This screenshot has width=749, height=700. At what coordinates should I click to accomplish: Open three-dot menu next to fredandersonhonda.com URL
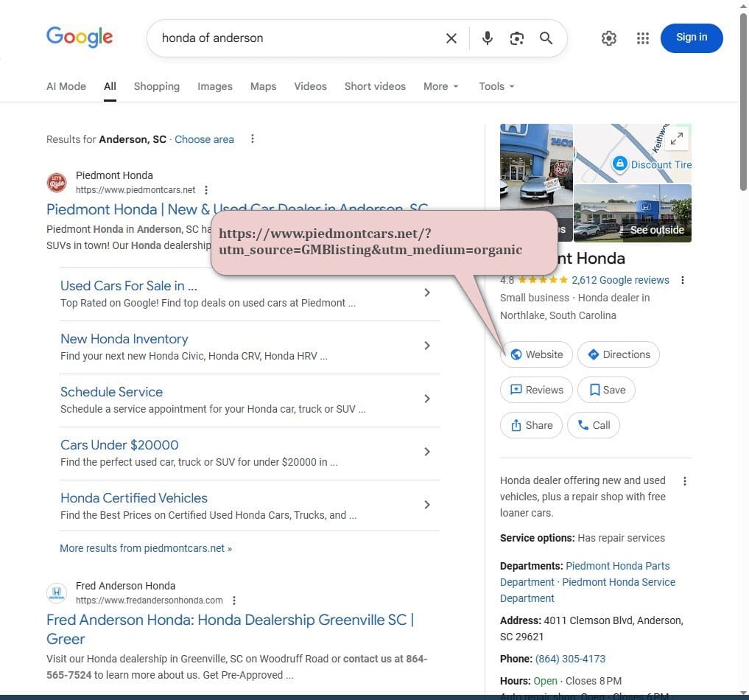[x=234, y=601]
